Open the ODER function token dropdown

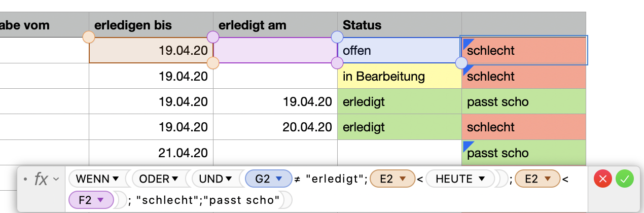tap(175, 179)
